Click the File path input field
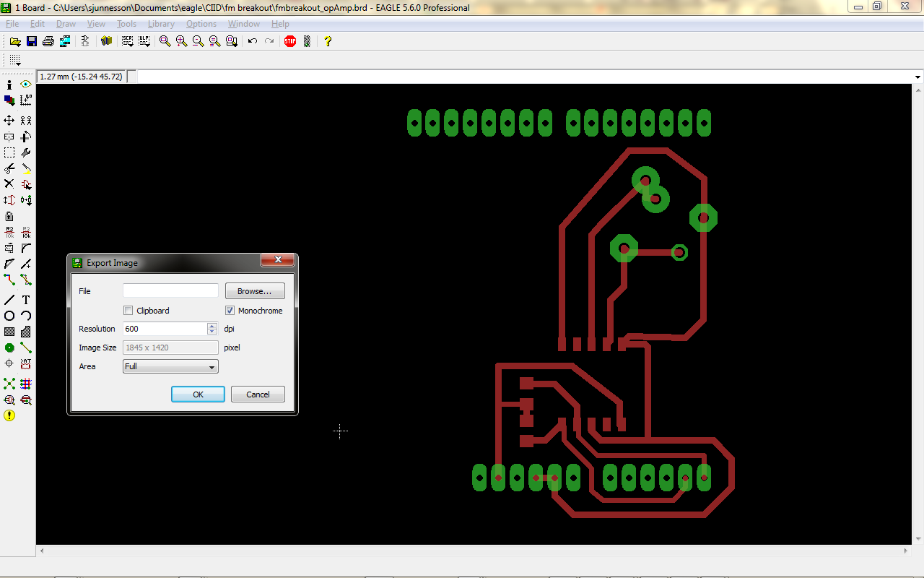This screenshot has width=924, height=578. 170,290
